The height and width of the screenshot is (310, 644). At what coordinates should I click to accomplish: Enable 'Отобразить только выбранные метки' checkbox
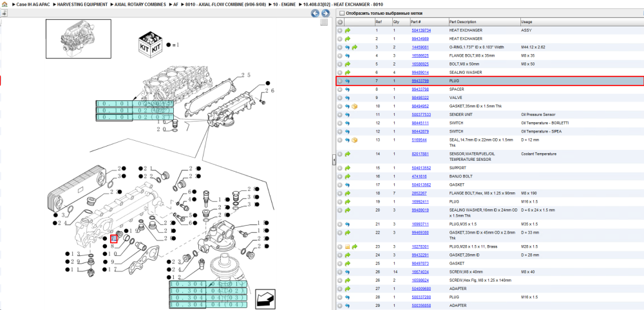pos(341,13)
